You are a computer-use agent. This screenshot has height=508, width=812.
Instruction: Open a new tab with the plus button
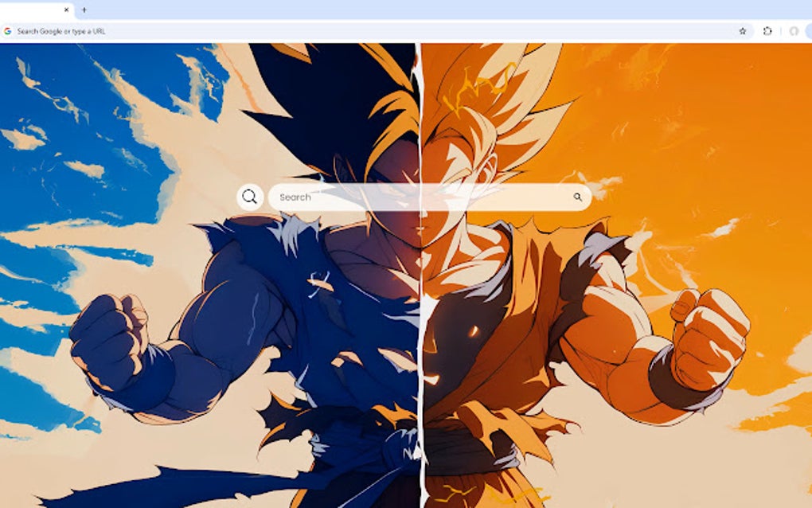[x=84, y=11]
